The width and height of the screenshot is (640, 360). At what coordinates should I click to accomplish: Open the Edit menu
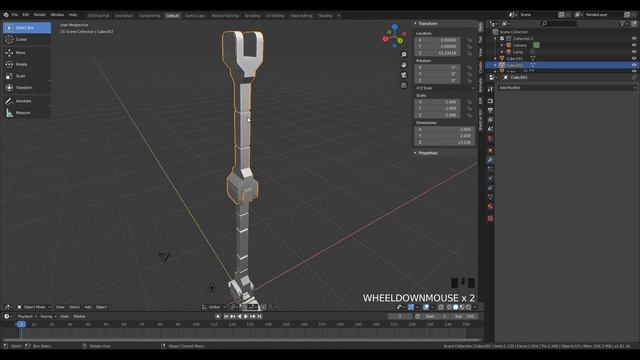tap(26, 15)
